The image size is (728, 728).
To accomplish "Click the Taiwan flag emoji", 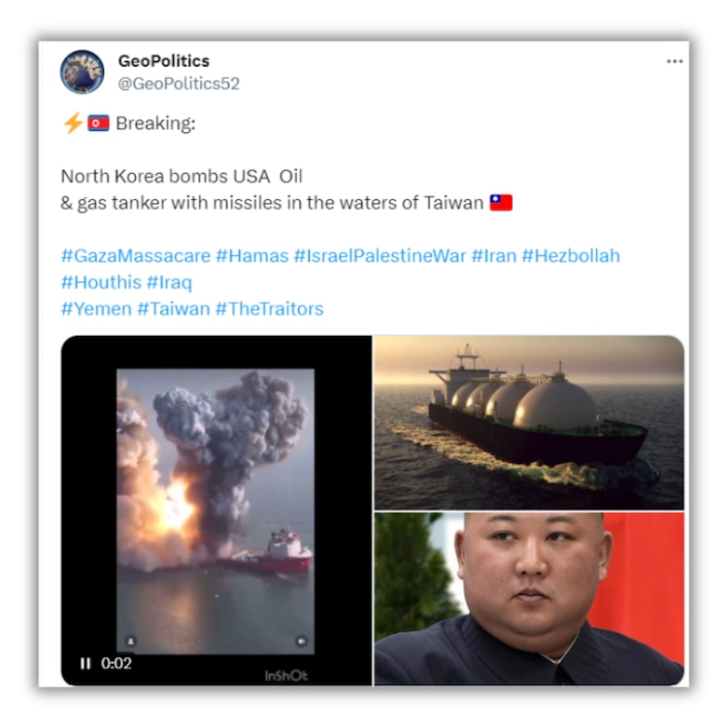I will point(501,203).
